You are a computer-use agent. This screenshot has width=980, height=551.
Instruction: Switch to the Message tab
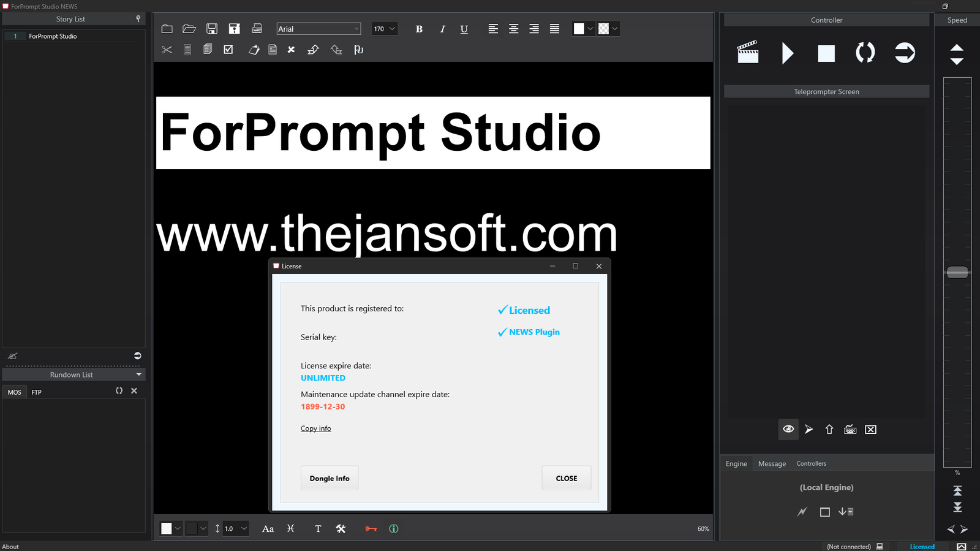click(x=772, y=463)
